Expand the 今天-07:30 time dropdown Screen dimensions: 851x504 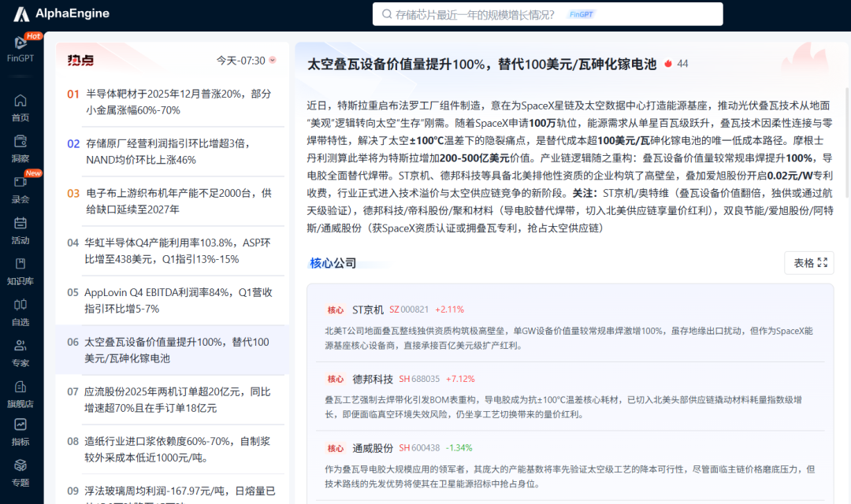point(247,61)
